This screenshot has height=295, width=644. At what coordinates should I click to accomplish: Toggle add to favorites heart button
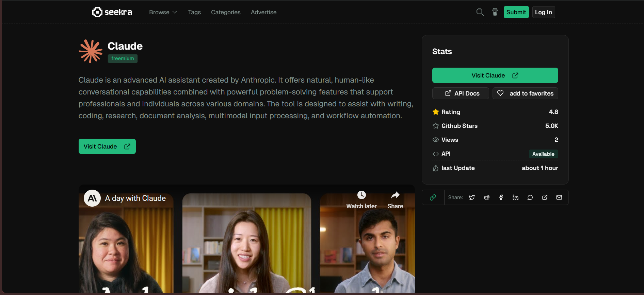(525, 93)
